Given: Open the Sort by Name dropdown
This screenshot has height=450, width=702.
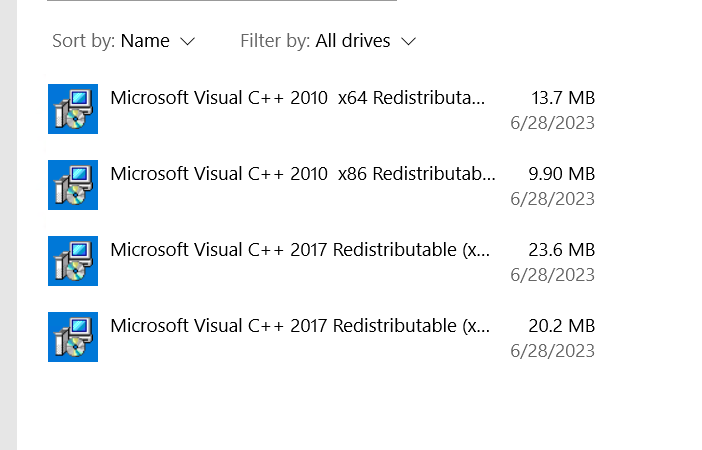Looking at the screenshot, I should click(124, 41).
